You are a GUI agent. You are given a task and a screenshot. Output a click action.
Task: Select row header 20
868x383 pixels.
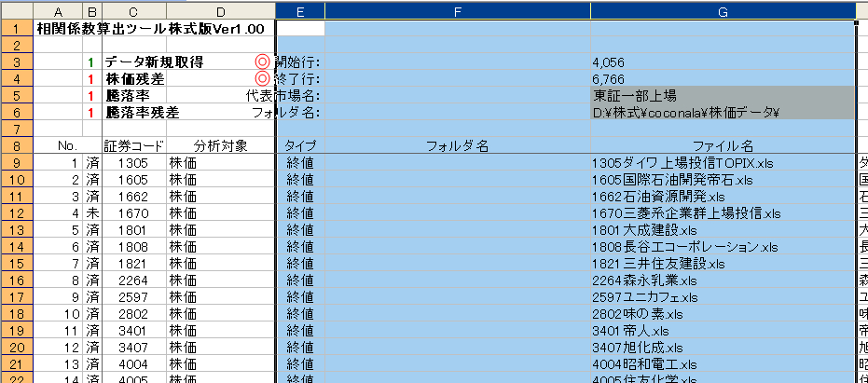(16, 348)
